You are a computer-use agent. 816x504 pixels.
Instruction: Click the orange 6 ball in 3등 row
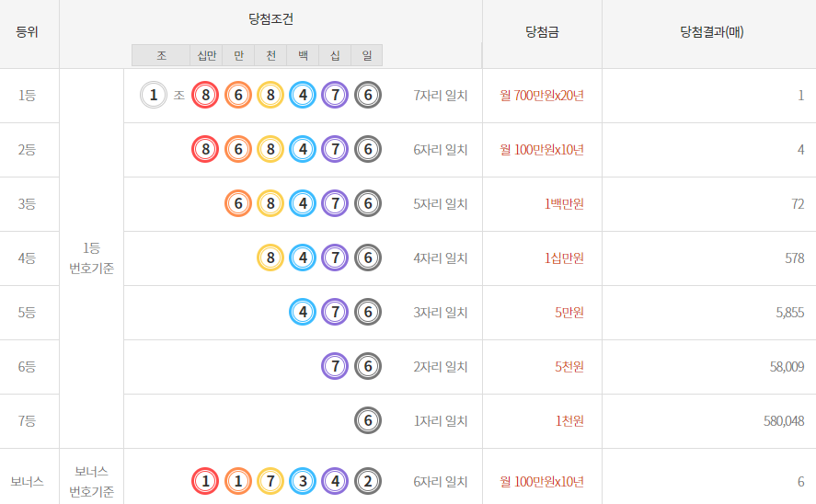point(238,203)
